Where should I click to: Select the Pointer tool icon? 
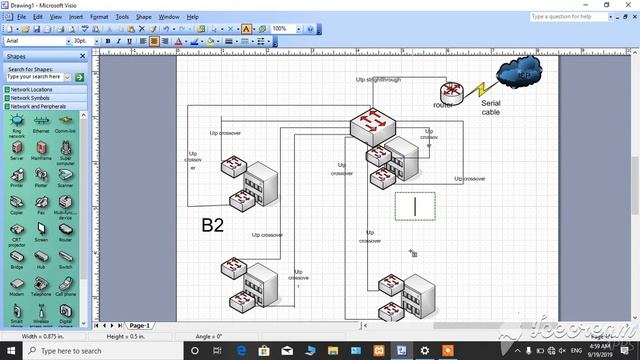coord(213,29)
